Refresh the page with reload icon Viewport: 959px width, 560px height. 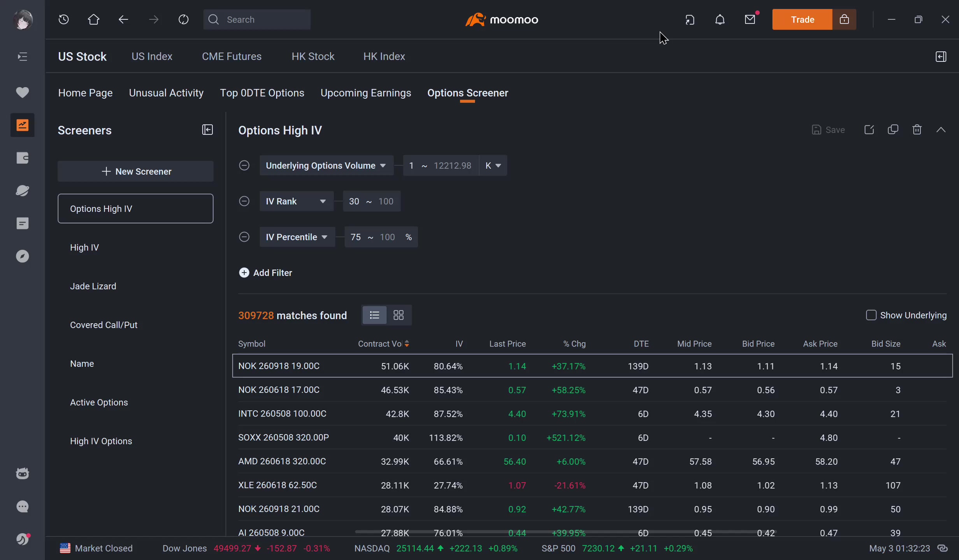click(183, 19)
